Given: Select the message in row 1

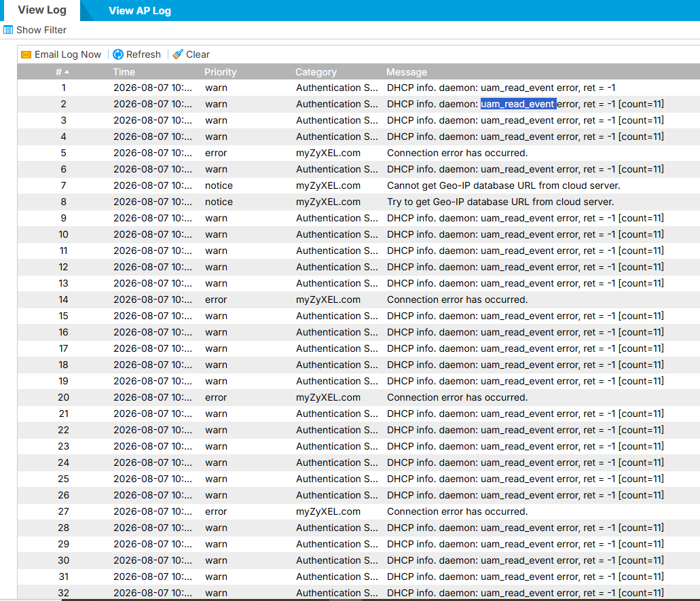Looking at the screenshot, I should coord(501,88).
